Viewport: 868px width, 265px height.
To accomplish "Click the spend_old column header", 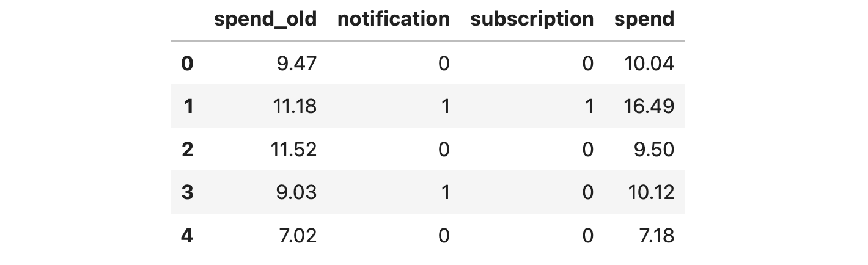I will tap(265, 20).
